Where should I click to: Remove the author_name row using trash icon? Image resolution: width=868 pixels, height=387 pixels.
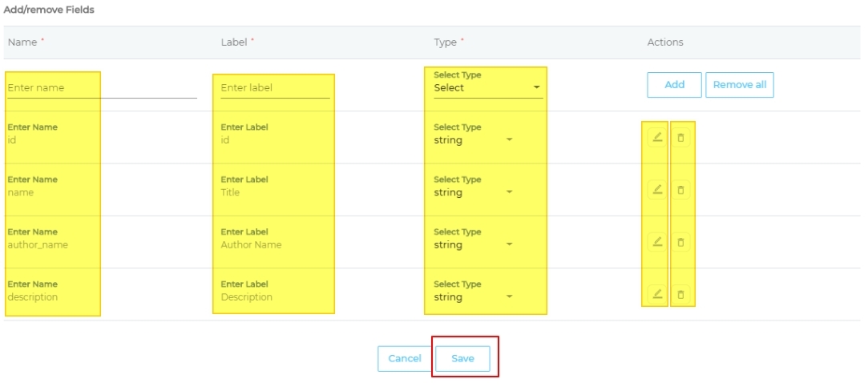681,242
